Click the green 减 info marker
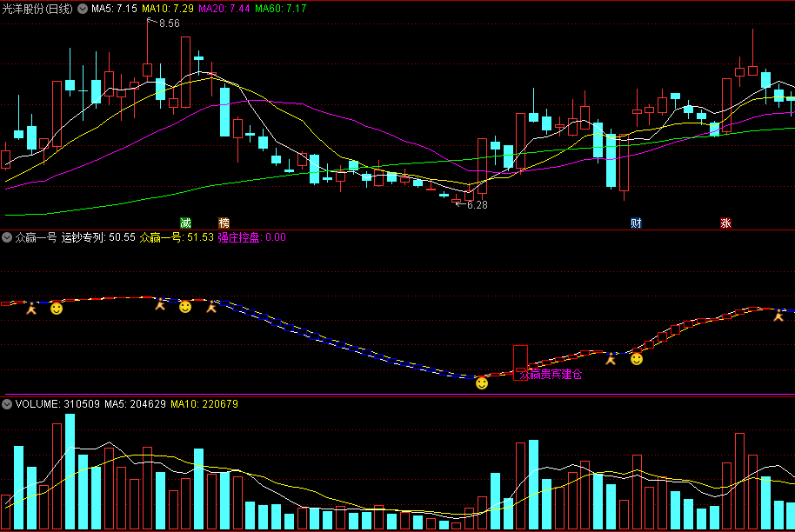Viewport: 795px width, 532px height. point(185,223)
